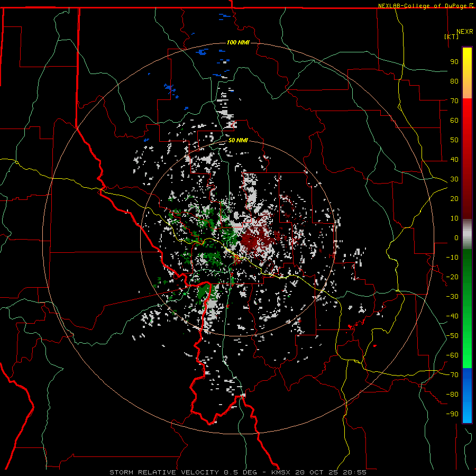Click the -20 value on velocity scale
The height and width of the screenshot is (476, 476).
pyautogui.click(x=452, y=277)
